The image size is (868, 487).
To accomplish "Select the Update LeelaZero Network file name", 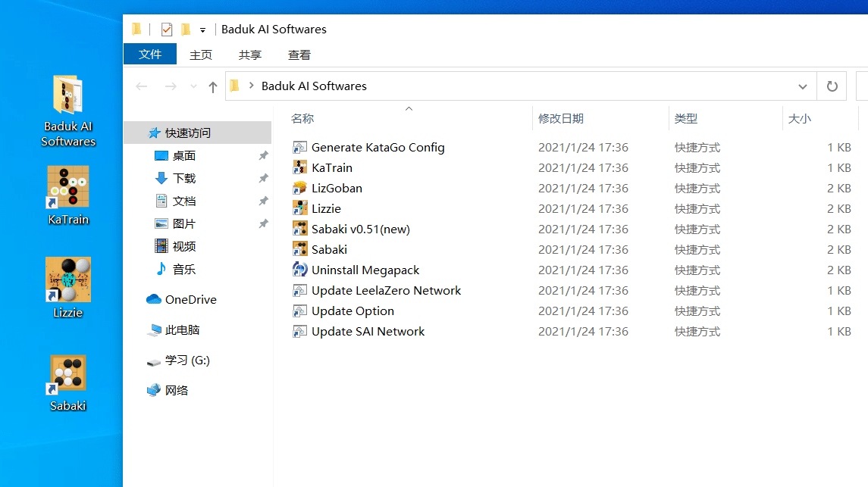I will [x=386, y=291].
